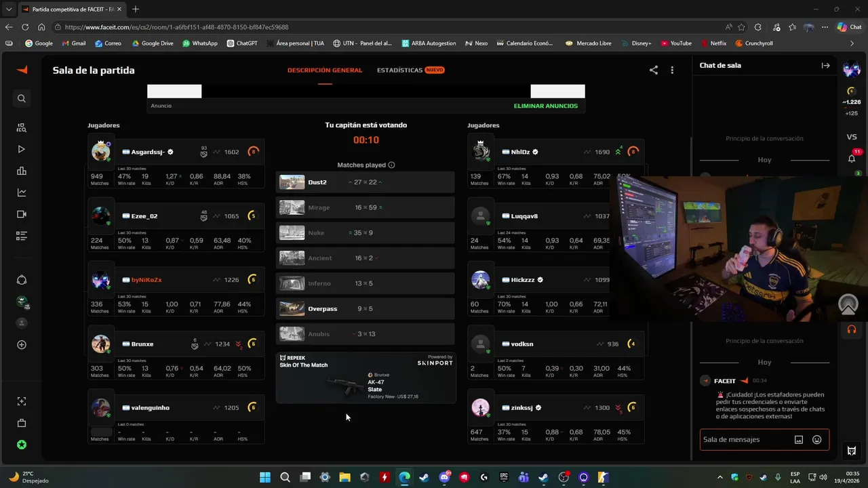Open a new browser tab
This screenshot has height=488, width=868.
[x=136, y=9]
